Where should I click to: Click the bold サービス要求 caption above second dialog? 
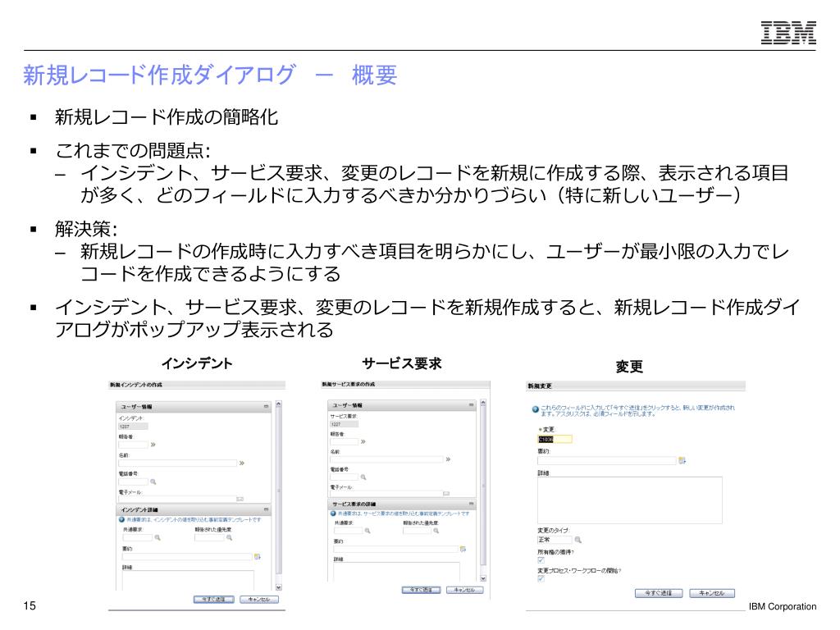pyautogui.click(x=402, y=363)
